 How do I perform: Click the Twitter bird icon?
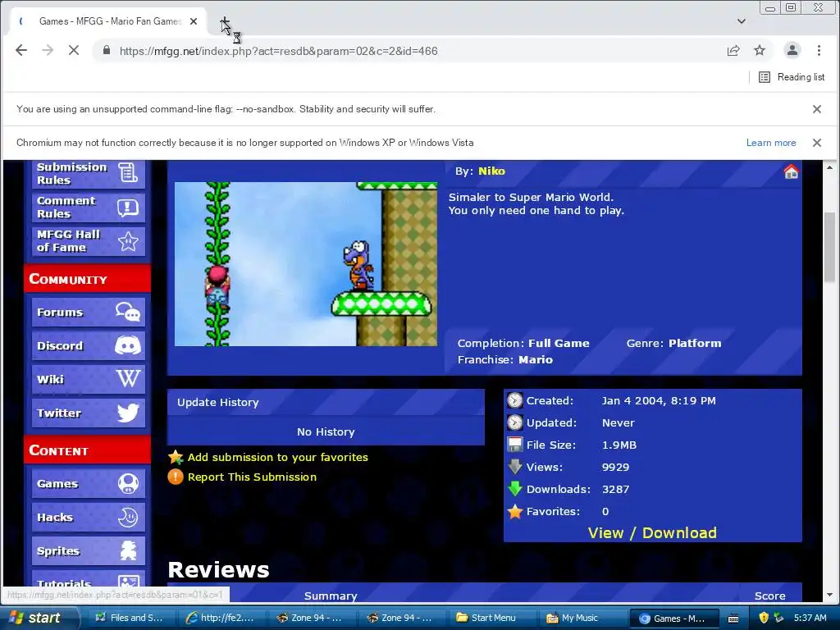[128, 413]
